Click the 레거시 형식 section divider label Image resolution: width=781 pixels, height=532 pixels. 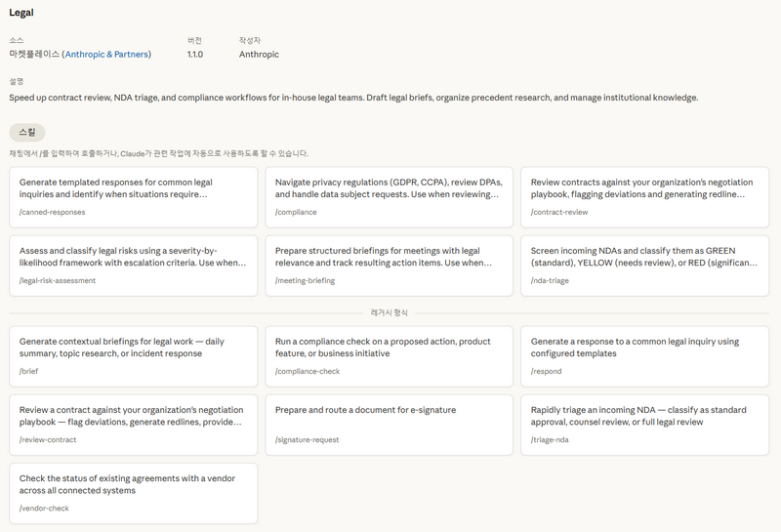390,312
